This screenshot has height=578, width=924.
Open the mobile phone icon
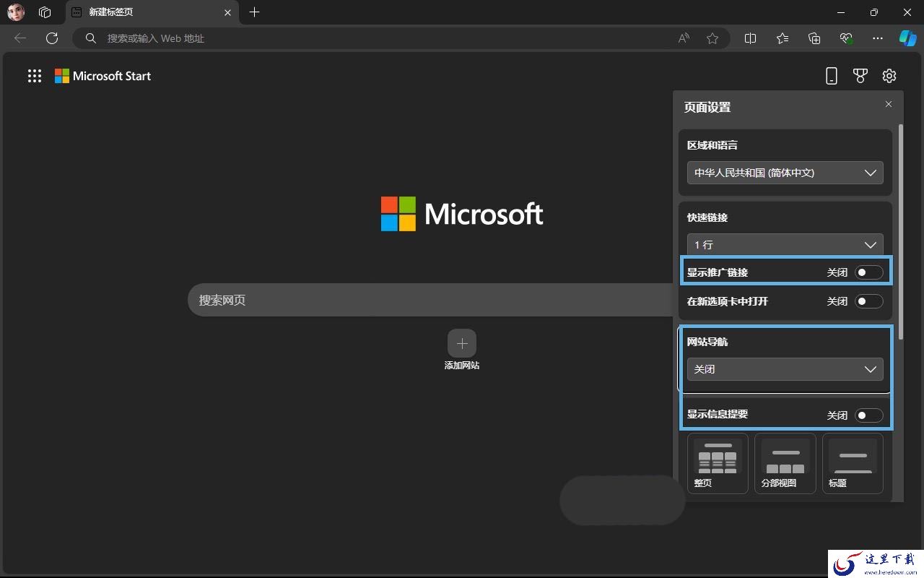click(x=832, y=76)
